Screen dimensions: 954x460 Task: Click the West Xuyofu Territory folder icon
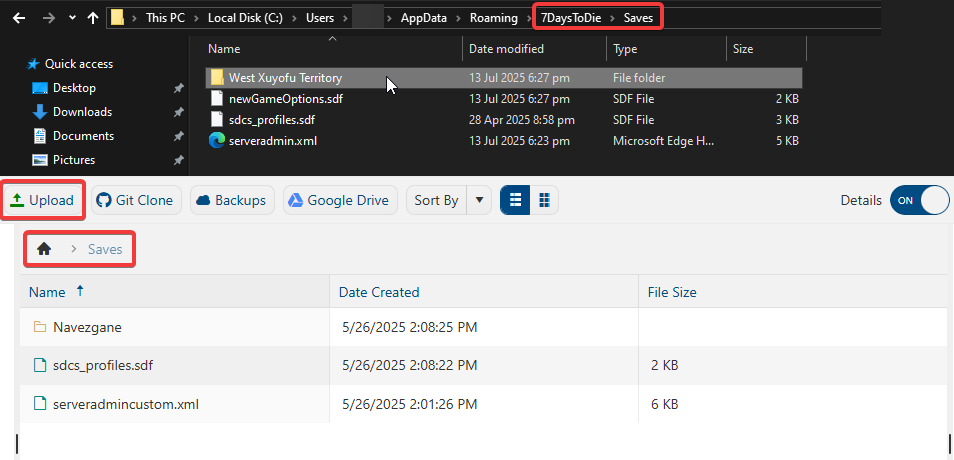[x=217, y=78]
